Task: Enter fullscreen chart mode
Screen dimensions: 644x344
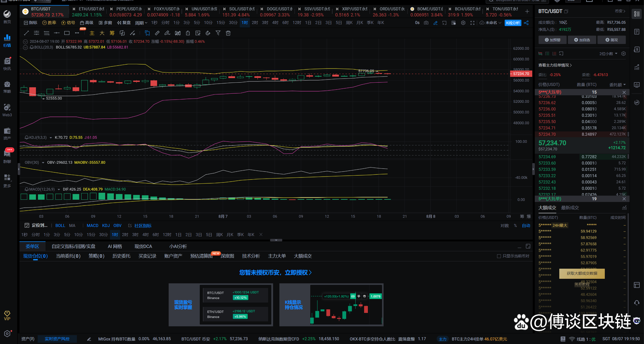Action: pyautogui.click(x=472, y=23)
